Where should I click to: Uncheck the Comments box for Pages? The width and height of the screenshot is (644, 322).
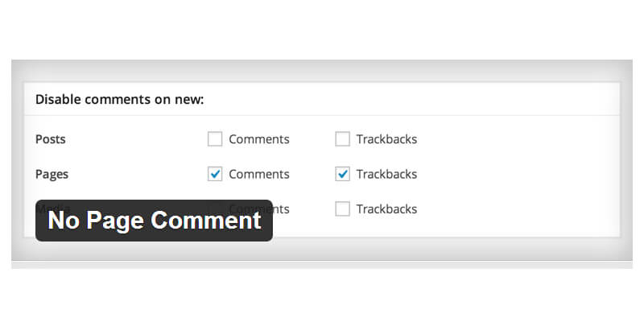tap(215, 174)
